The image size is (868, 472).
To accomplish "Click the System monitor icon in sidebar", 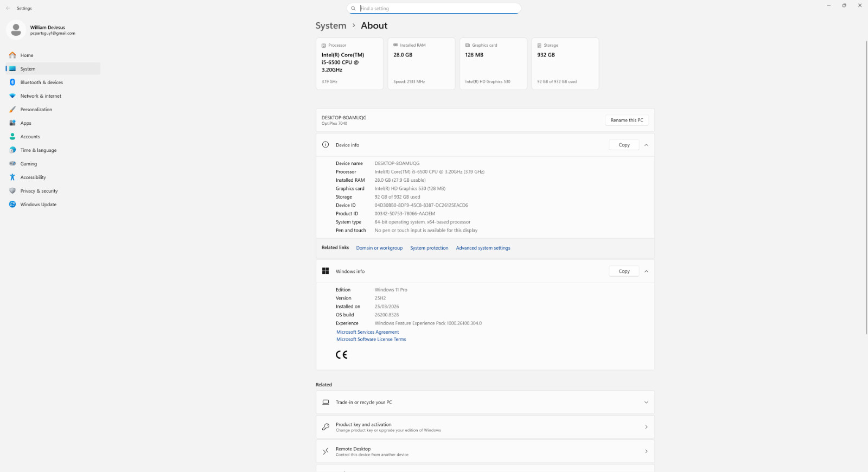I will tap(12, 69).
